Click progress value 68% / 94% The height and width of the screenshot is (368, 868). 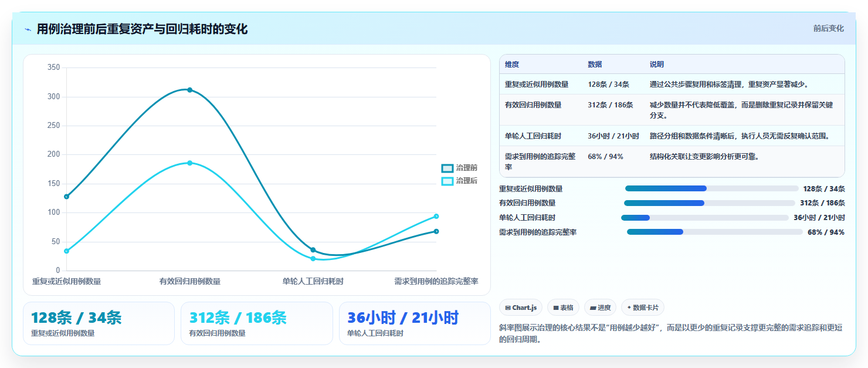(826, 232)
